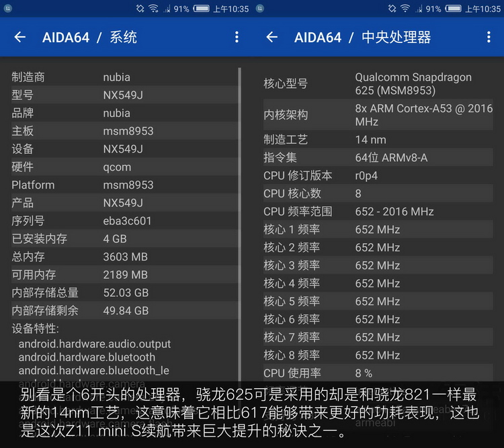The image size is (504, 448).
Task: Select the 核心 6 频率 row
Action: 378,320
